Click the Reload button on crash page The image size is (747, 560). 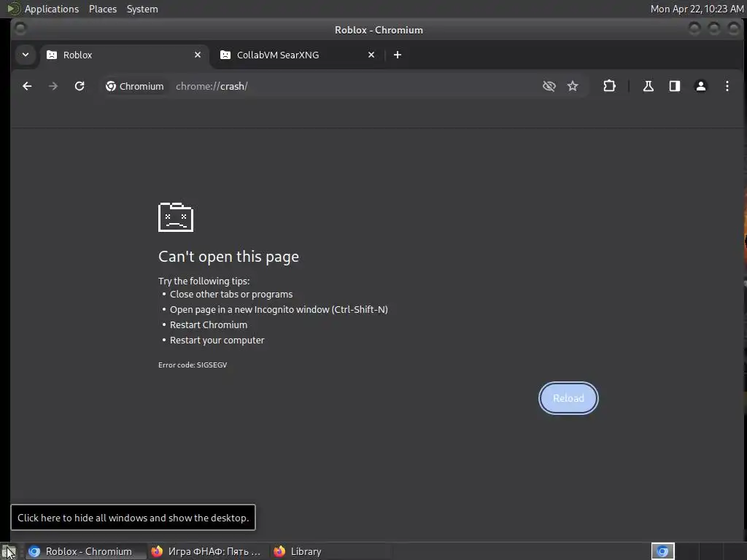(x=568, y=398)
